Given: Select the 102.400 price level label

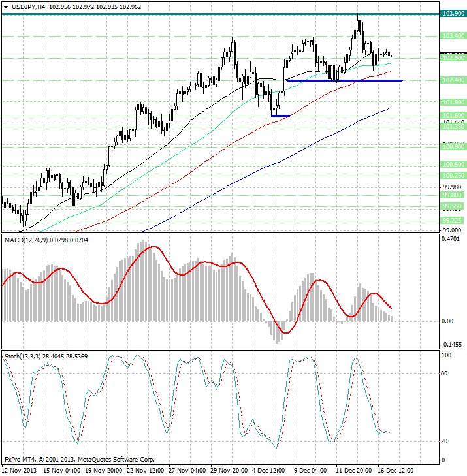Looking at the screenshot, I should pos(453,80).
